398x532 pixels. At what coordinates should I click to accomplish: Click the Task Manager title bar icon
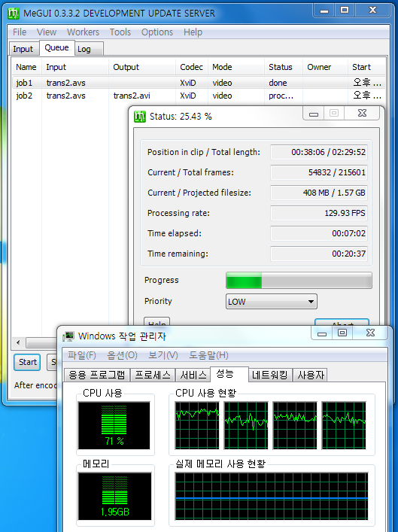(x=69, y=336)
